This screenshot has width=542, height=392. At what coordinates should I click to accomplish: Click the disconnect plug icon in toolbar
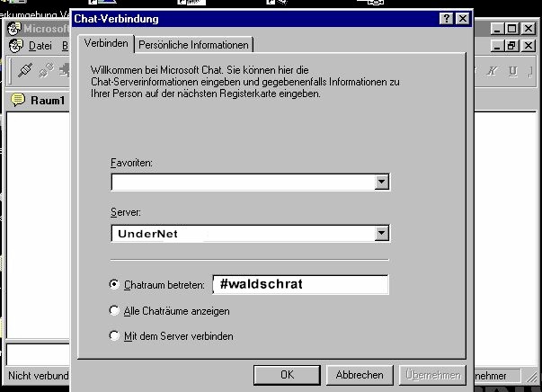(46, 70)
